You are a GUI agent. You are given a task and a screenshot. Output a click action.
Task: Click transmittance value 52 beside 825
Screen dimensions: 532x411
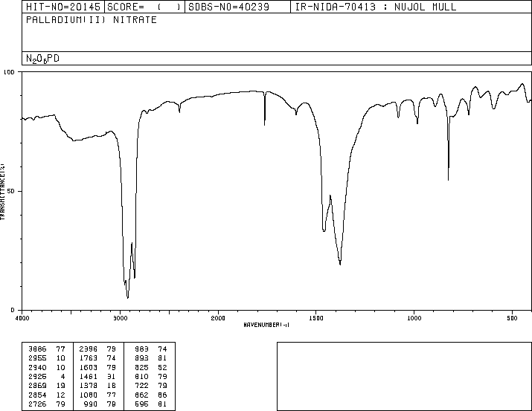(162, 367)
